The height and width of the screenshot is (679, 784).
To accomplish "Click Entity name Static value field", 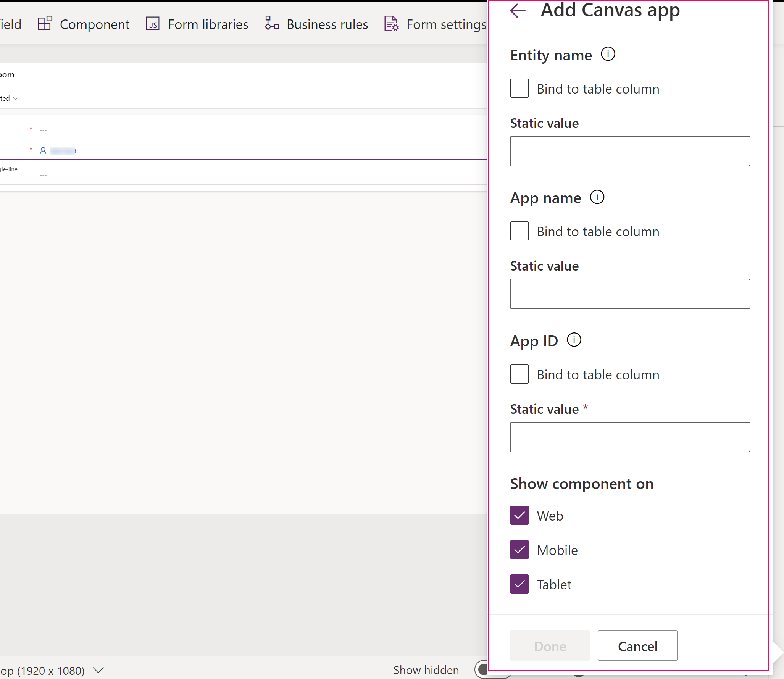I will click(630, 151).
